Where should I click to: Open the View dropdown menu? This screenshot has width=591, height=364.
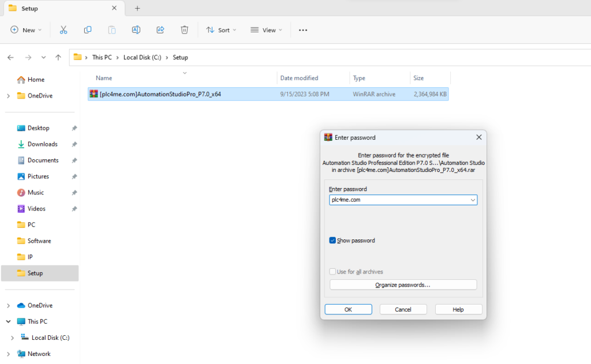pos(266,30)
